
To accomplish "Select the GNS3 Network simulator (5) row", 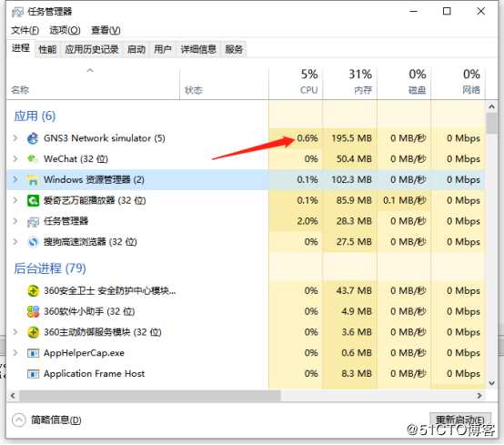I will pyautogui.click(x=247, y=138).
